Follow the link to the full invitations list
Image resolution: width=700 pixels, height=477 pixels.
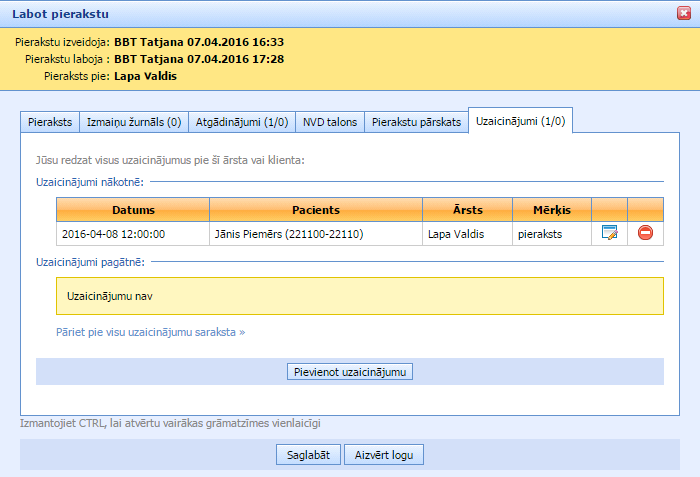click(x=150, y=331)
